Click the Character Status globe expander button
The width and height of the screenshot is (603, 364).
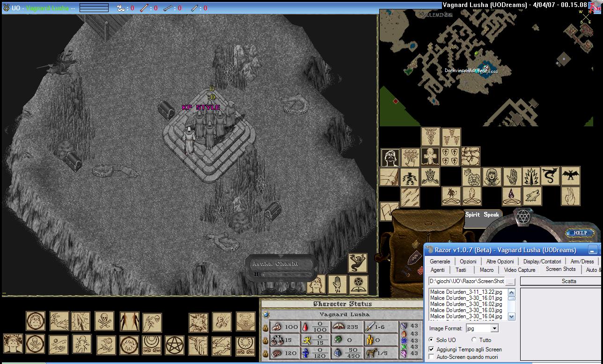point(266,314)
